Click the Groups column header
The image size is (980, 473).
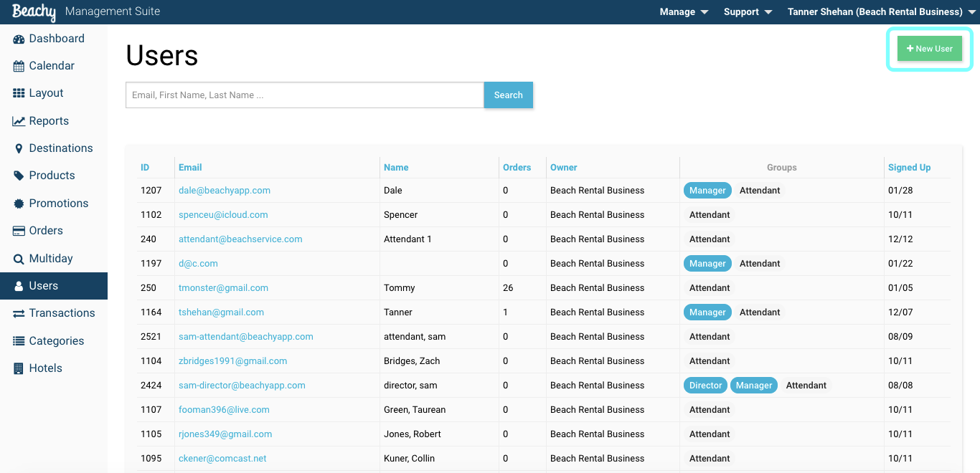click(x=781, y=168)
